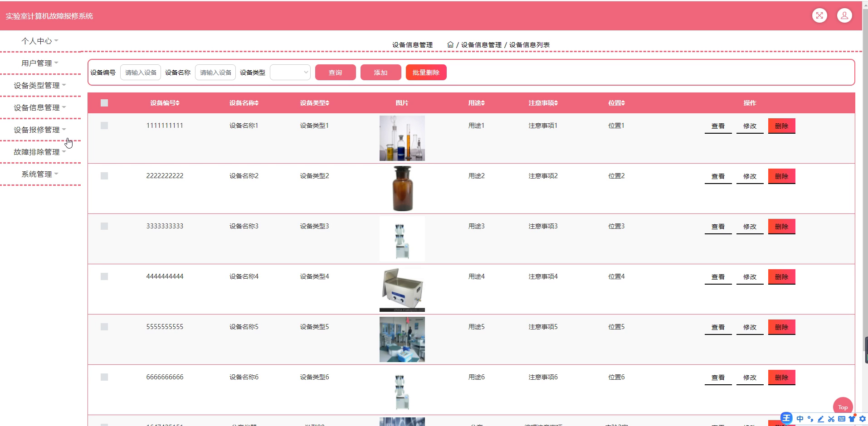Viewport: 868px width, 426px height.
Task: Check the row 4444444444 checkbox
Action: [104, 276]
